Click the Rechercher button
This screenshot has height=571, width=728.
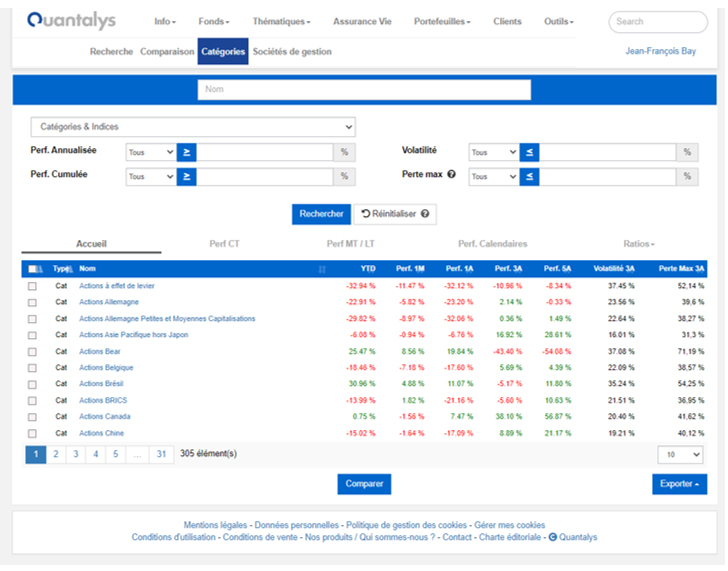[321, 214]
